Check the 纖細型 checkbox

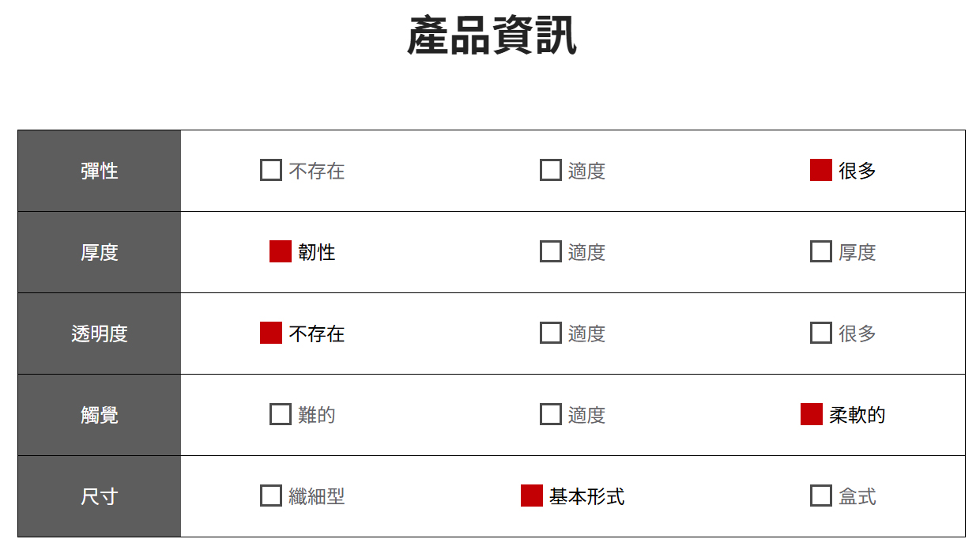(271, 496)
